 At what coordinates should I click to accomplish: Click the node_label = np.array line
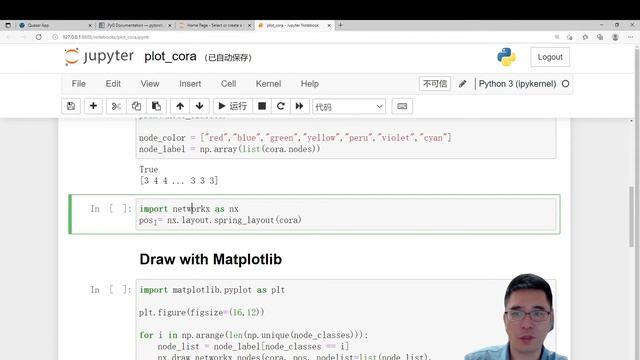pyautogui.click(x=229, y=149)
